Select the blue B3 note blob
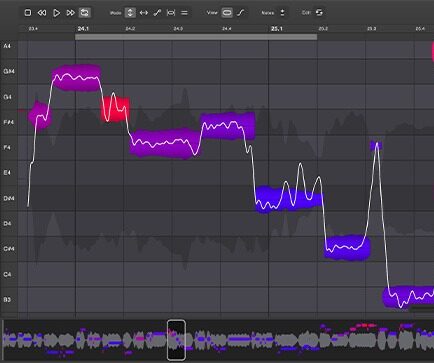Image resolution: width=434 pixels, height=363 pixels. click(x=408, y=296)
